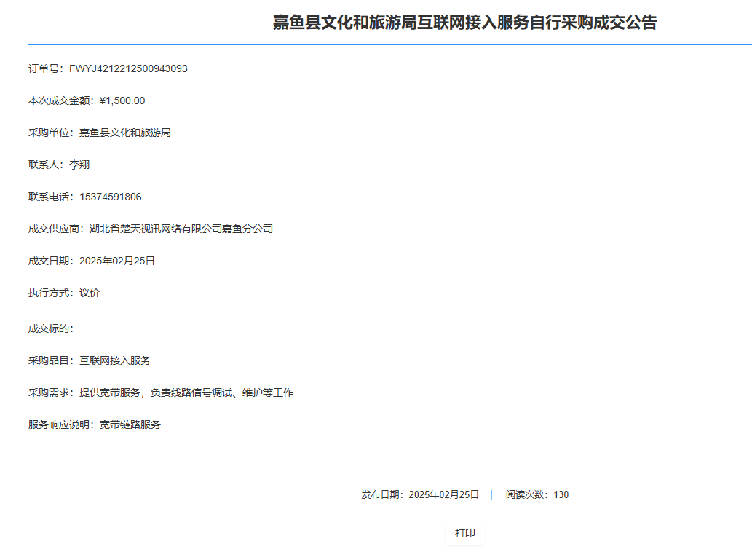Click the transaction amount ¥1,500.00

point(122,100)
